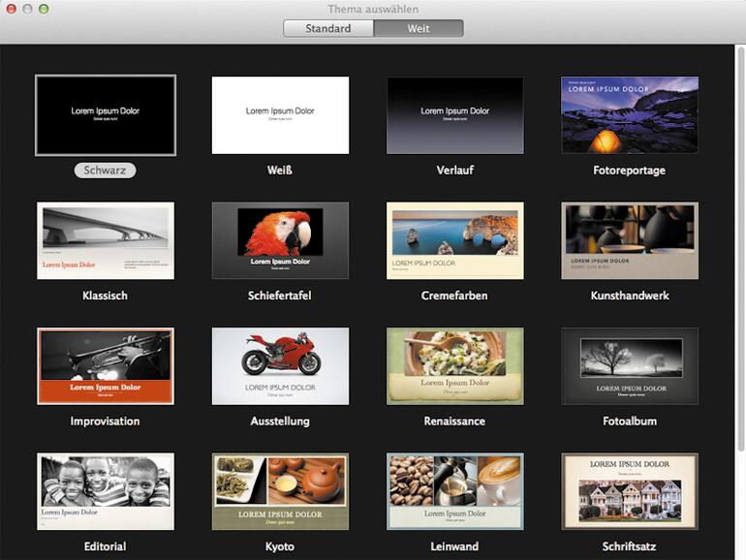The image size is (746, 560).
Task: Select the Fotoalbum theme with tree photo
Action: coord(629,365)
